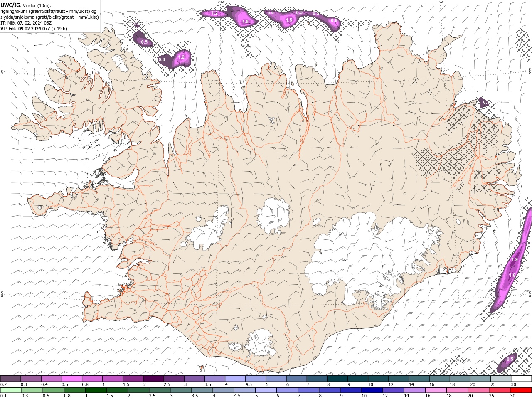Click the bright red 30 rain legend swatch
This screenshot has height=399, width=532.
[521, 390]
